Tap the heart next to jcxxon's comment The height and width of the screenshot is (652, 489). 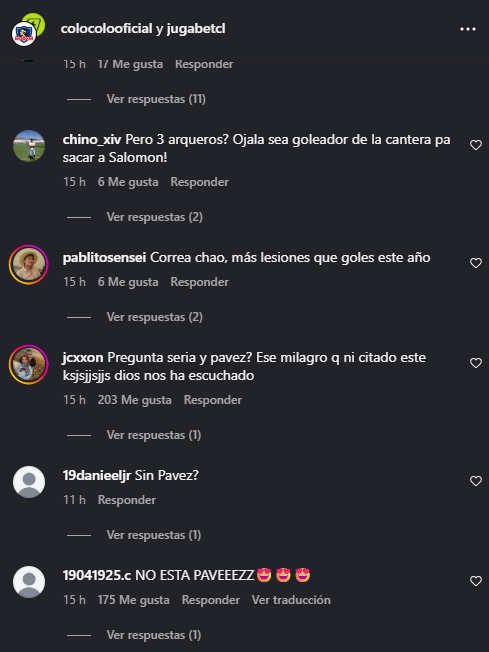coord(476,363)
